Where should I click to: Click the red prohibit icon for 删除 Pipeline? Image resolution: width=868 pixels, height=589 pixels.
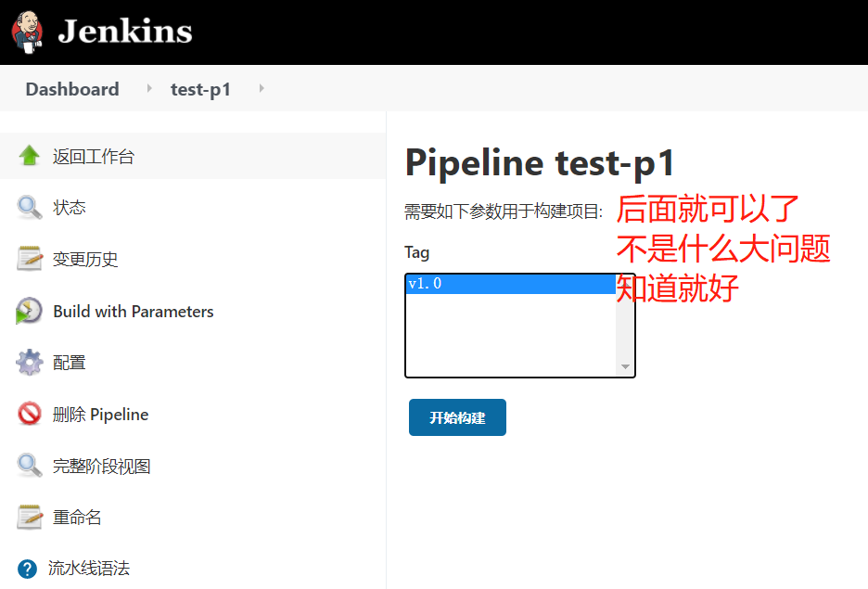tap(30, 414)
